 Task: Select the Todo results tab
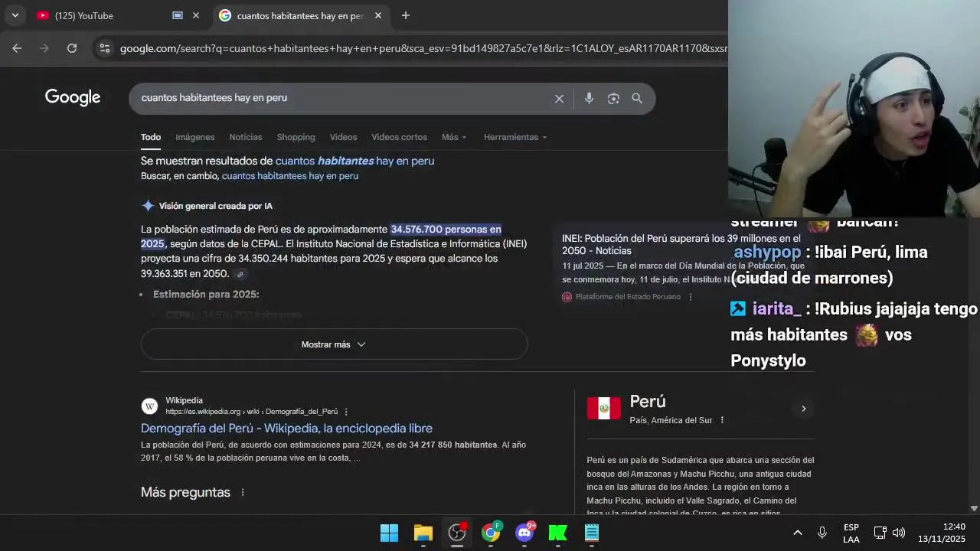pyautogui.click(x=151, y=137)
